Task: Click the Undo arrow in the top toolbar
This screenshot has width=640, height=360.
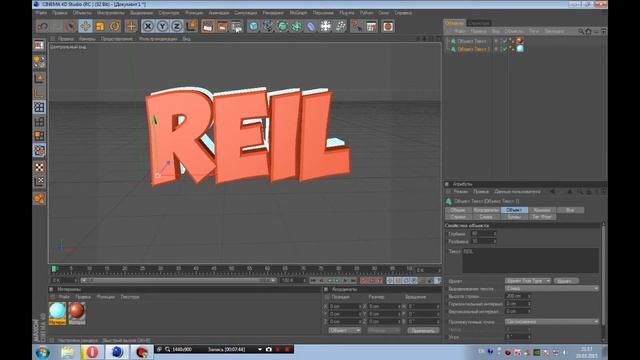Action: point(43,27)
